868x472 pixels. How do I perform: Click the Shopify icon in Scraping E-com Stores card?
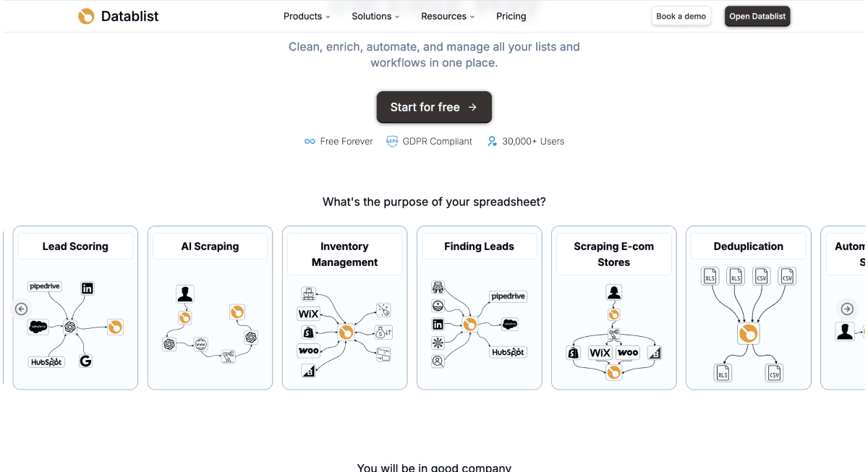click(574, 353)
